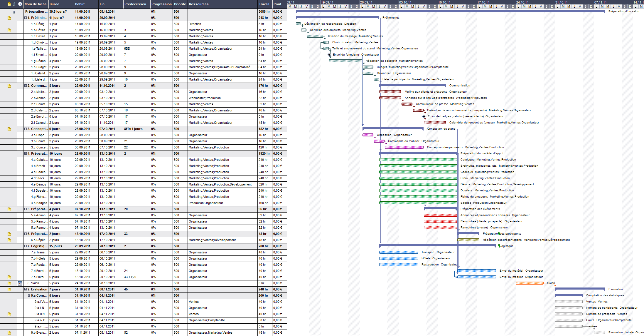Select the '8FD+4 jours' predecessor cell
The height and width of the screenshot is (336, 644).
(x=136, y=129)
